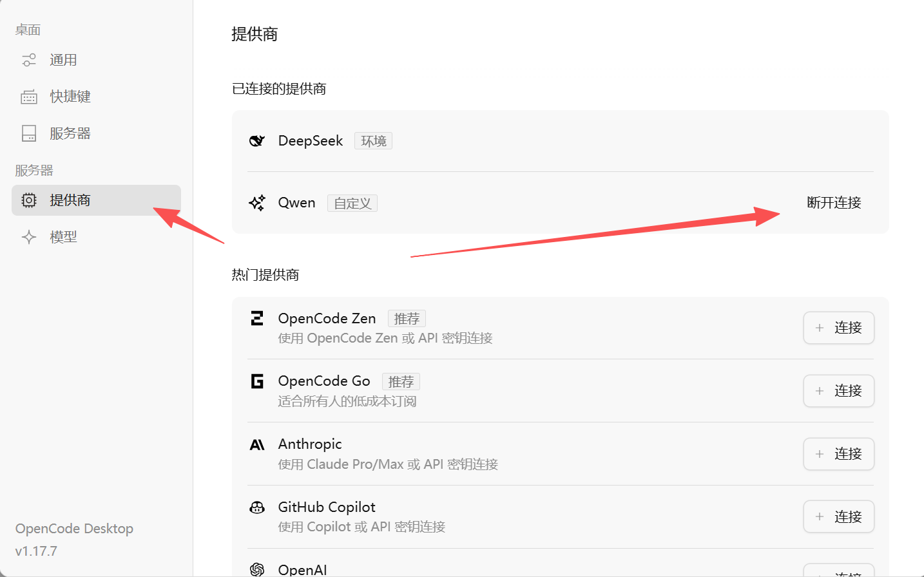Click the chip icon beside 提供商
924x577 pixels.
(29, 200)
